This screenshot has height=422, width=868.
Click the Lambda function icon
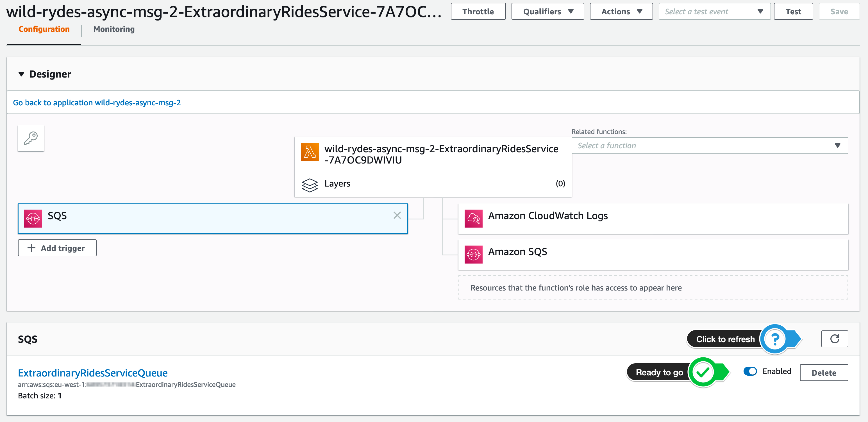[x=310, y=152]
